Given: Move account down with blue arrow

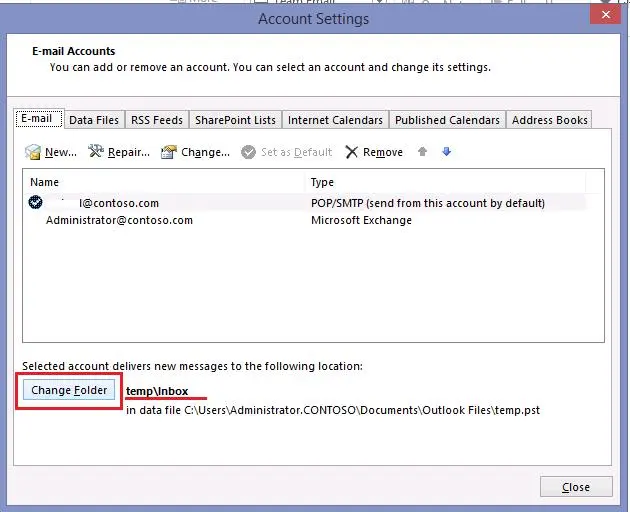Looking at the screenshot, I should tap(446, 152).
